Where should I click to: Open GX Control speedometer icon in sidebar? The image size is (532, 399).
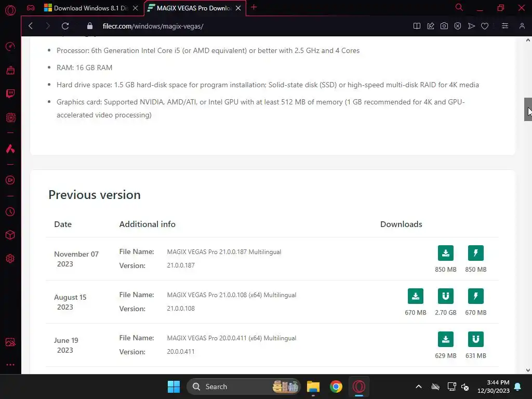click(x=10, y=46)
